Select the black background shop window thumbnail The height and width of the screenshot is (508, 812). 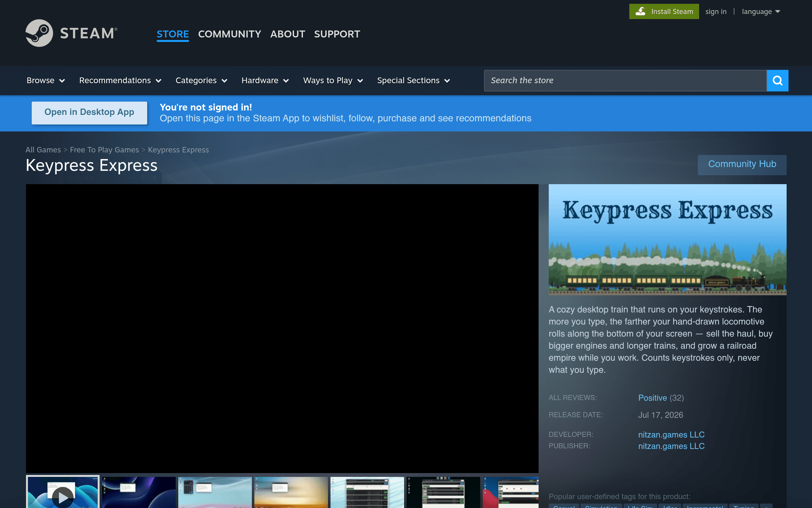(443, 492)
